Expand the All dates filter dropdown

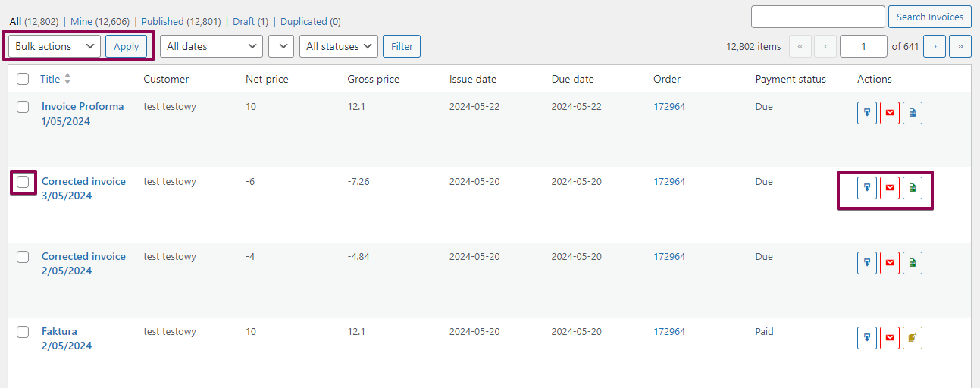click(211, 46)
